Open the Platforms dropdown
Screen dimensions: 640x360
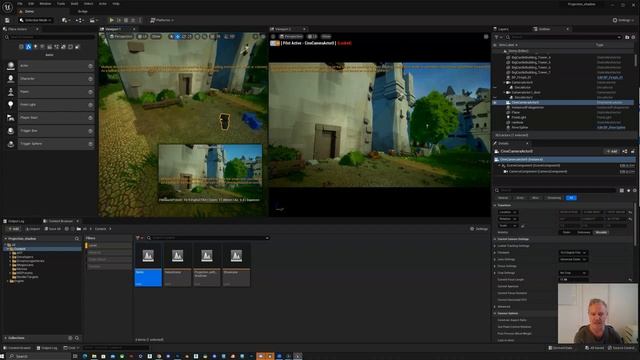162,20
